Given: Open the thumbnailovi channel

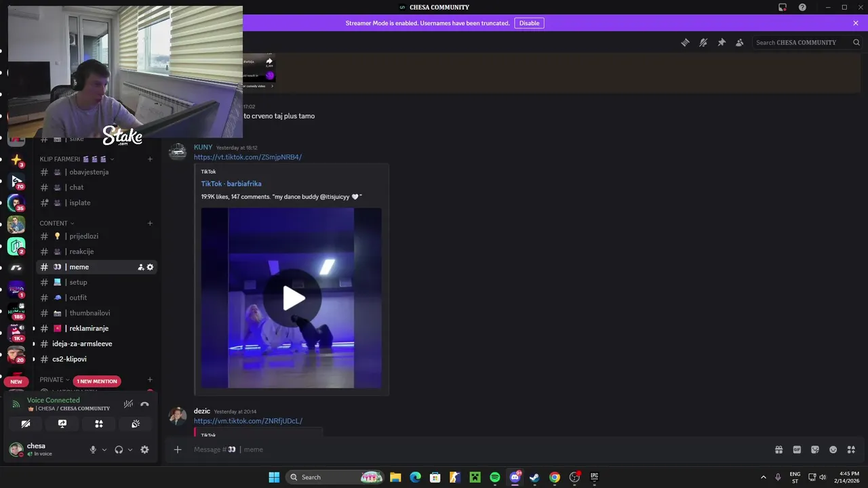Looking at the screenshot, I should pos(97,313).
